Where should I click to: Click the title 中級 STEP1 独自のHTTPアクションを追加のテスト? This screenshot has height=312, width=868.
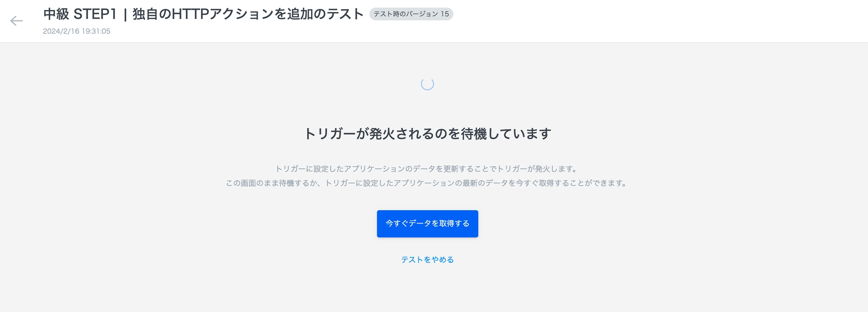204,14
